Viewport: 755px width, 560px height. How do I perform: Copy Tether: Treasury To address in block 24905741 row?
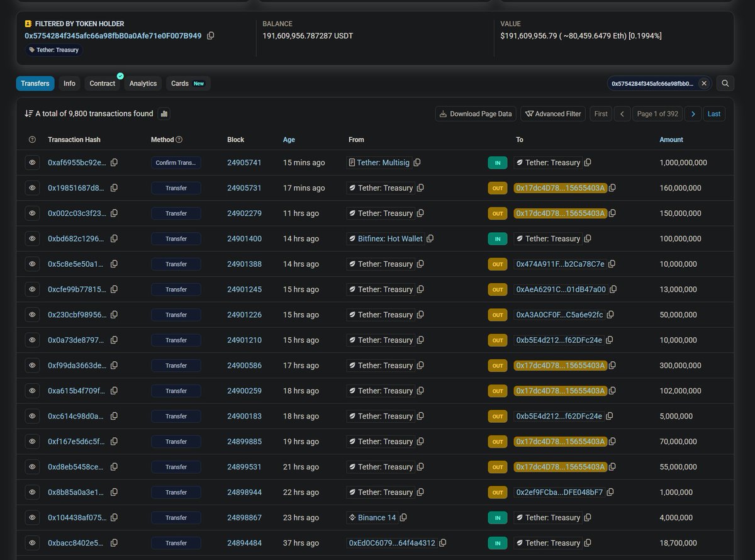[x=588, y=162]
